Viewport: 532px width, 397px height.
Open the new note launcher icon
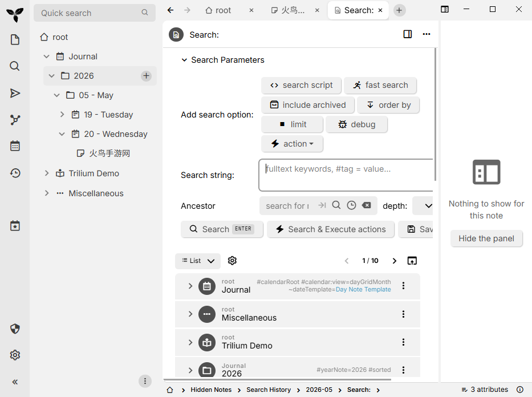[15, 40]
